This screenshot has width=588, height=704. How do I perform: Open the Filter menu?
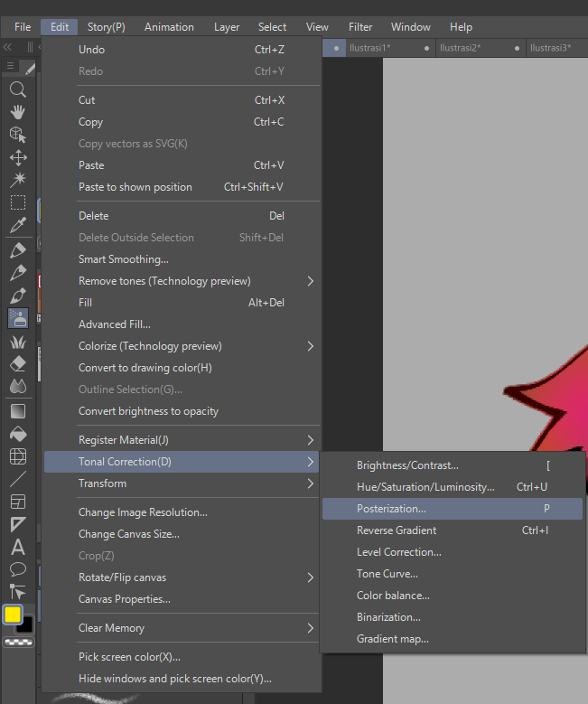(x=360, y=27)
